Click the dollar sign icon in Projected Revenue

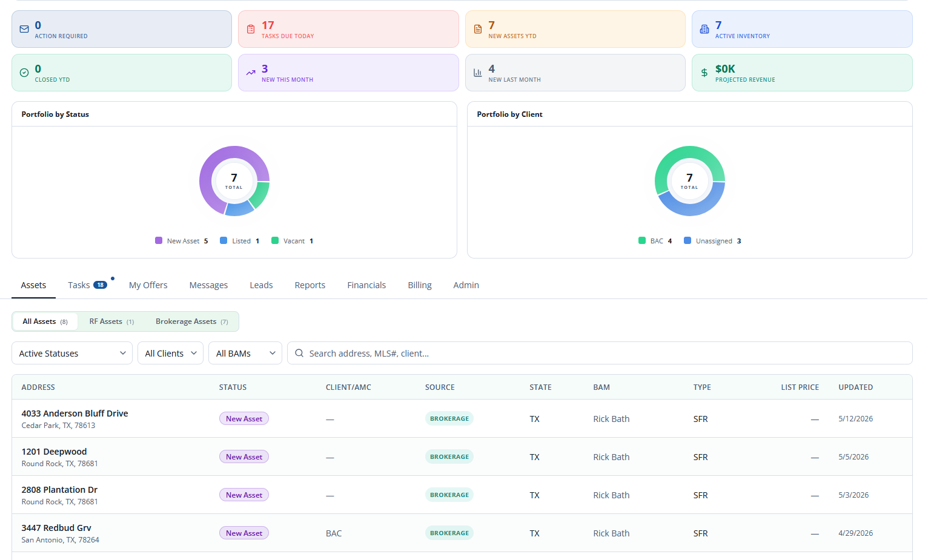[704, 73]
